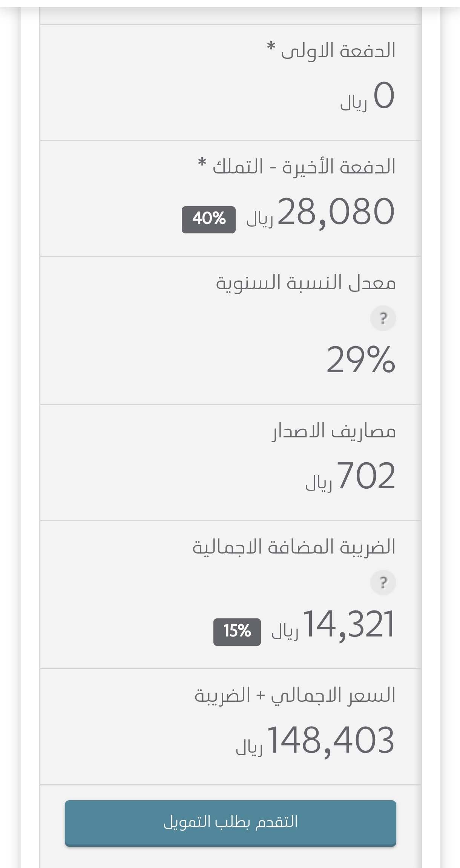Image resolution: width=460 pixels, height=868 pixels.
Task: Click the 15% tax badge beside 14,321
Action: tap(237, 632)
